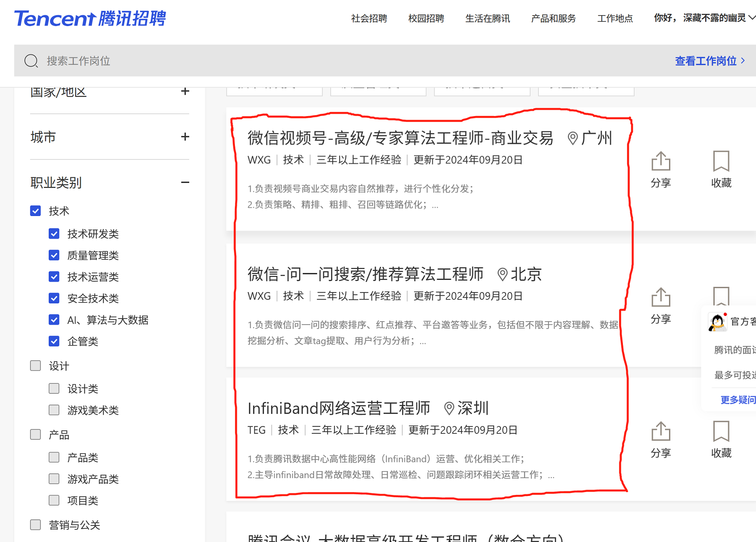Open the 校园招聘 menu
756x542 pixels.
[426, 18]
